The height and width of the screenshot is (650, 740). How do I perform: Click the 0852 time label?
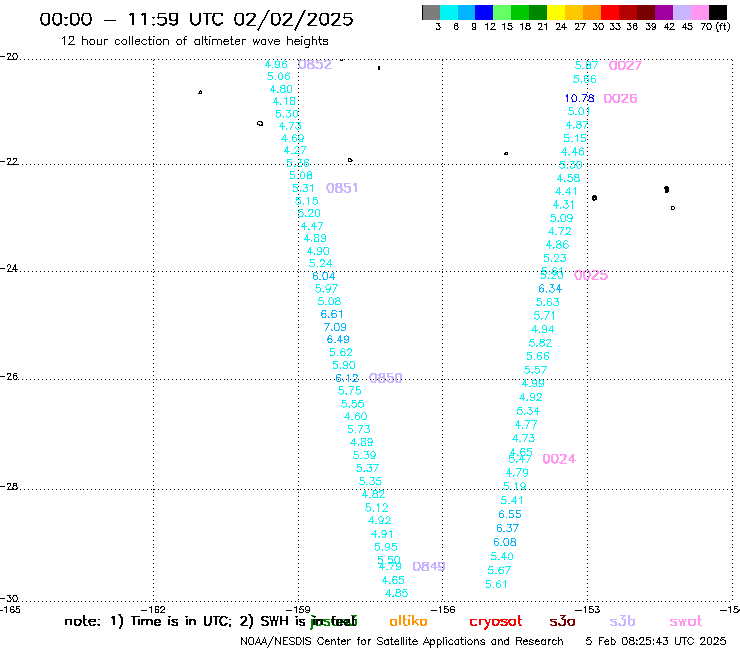click(x=315, y=65)
